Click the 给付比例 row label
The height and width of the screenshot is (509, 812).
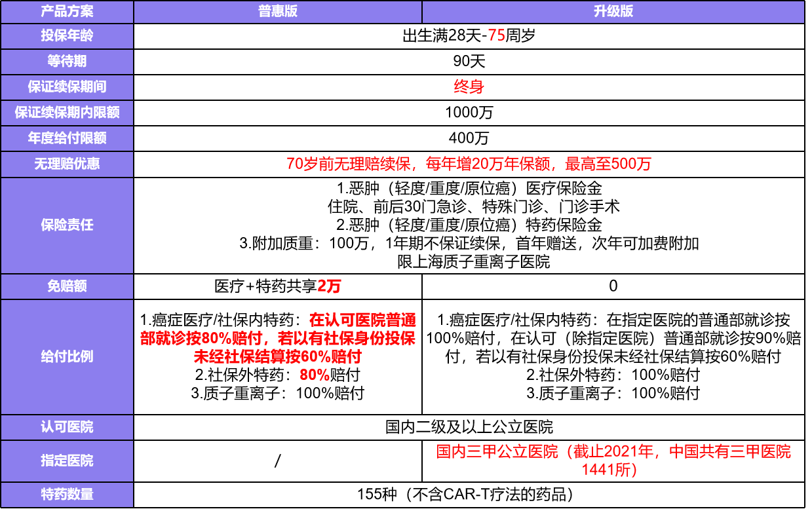pos(67,356)
